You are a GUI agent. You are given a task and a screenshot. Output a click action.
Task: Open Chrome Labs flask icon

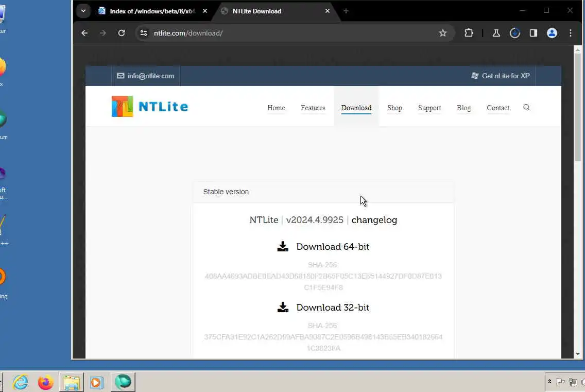tap(496, 33)
